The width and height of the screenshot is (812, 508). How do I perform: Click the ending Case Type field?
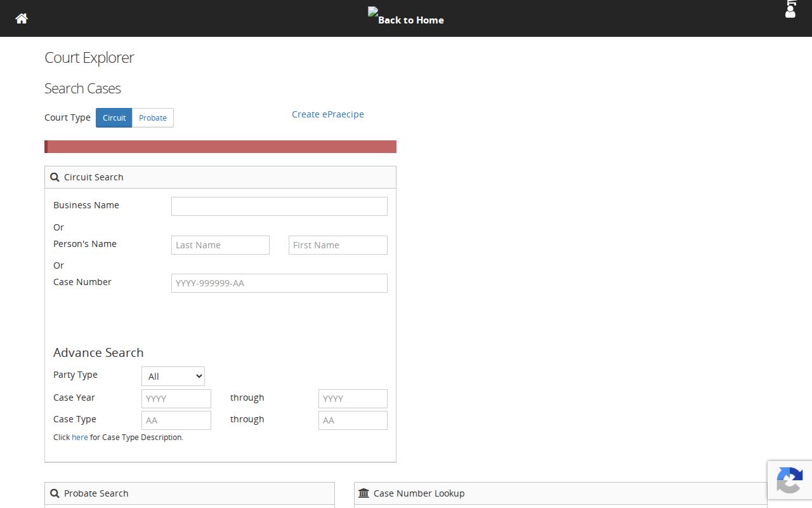pos(353,420)
